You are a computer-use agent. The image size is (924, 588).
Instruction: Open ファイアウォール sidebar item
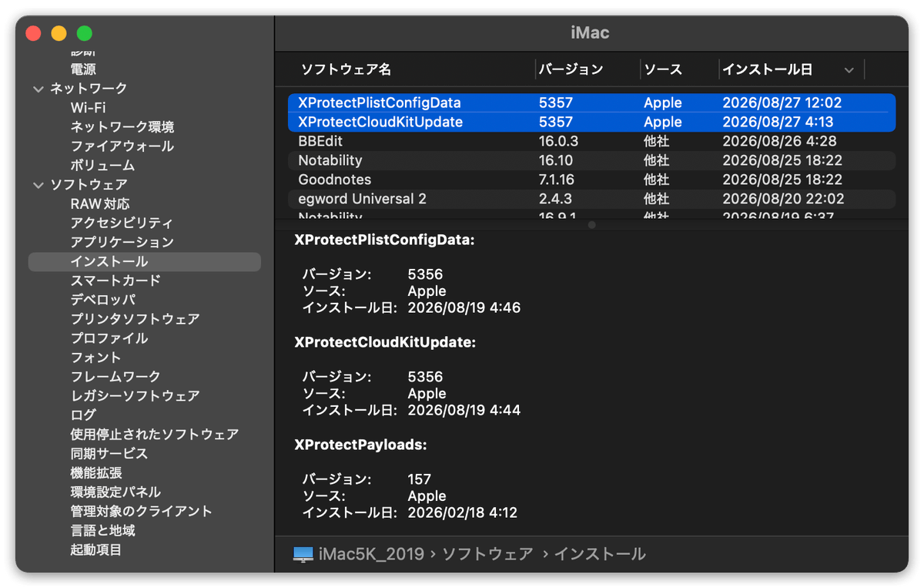pyautogui.click(x=122, y=146)
